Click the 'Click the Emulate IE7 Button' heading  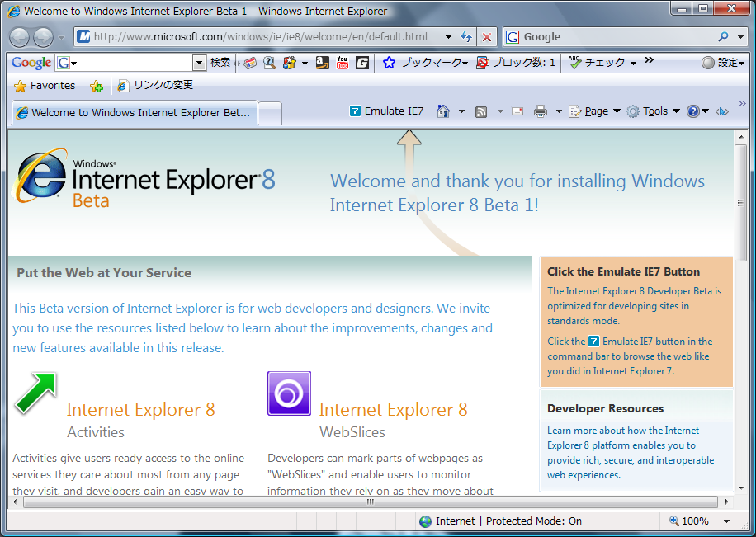(x=623, y=272)
